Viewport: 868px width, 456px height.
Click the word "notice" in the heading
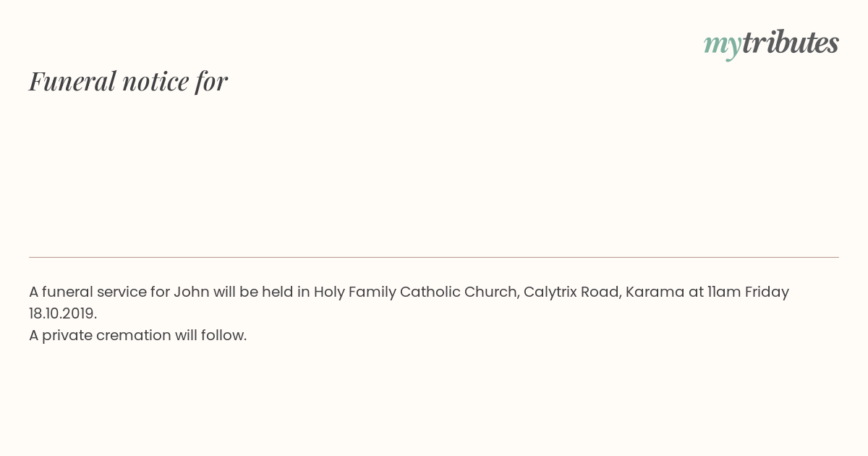156,82
